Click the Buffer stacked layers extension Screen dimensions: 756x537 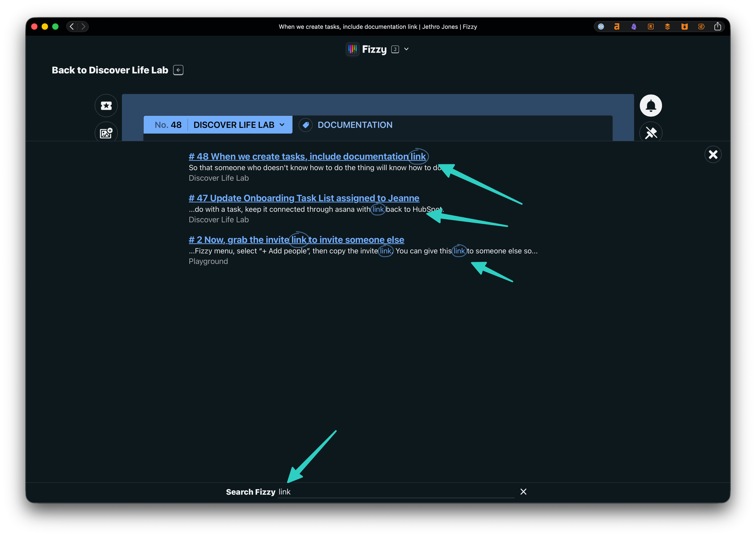click(x=668, y=27)
